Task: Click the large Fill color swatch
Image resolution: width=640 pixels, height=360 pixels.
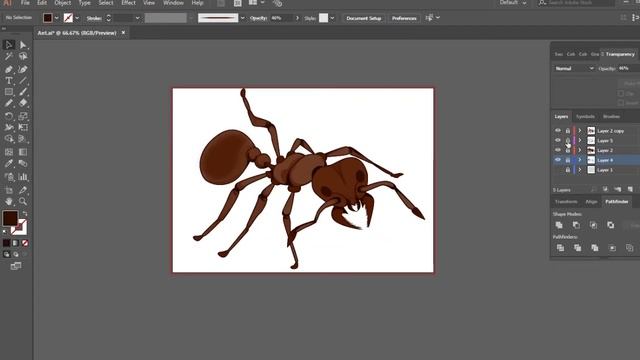Action: tap(10, 218)
